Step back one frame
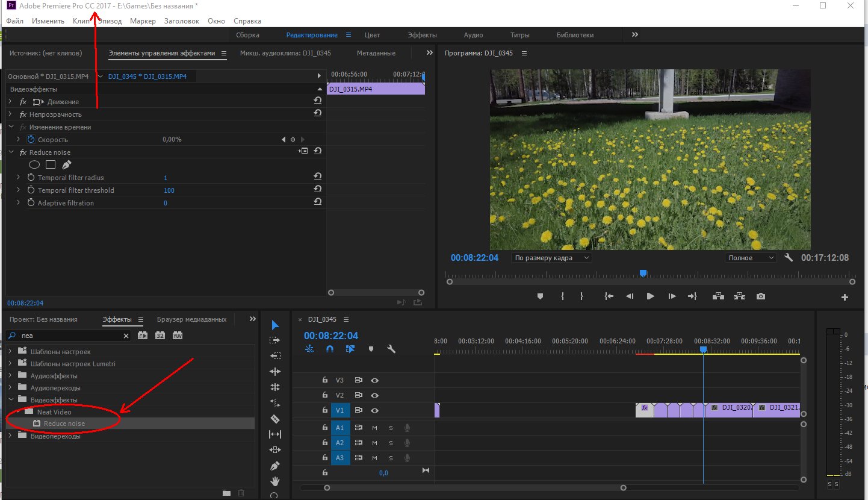The height and width of the screenshot is (500, 868). point(630,296)
